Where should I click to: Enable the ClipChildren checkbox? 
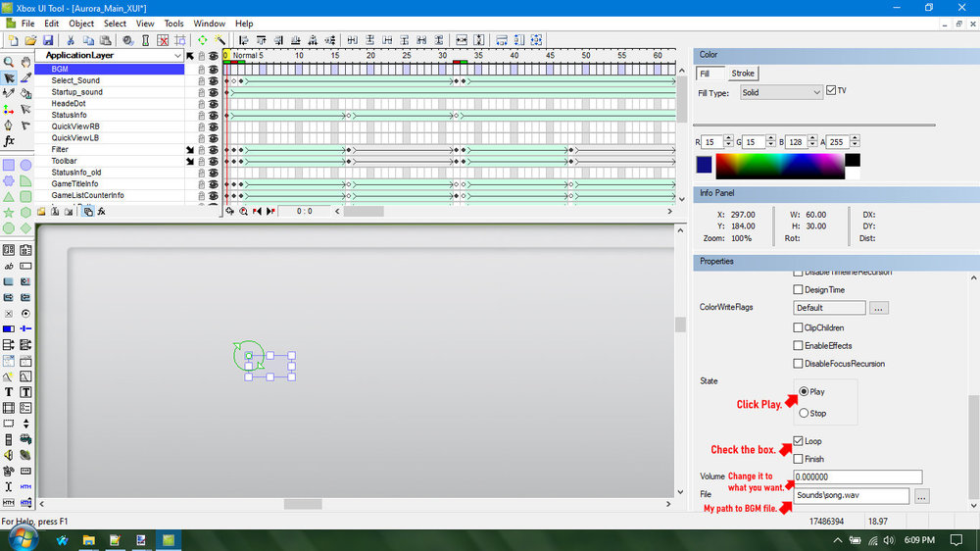click(798, 327)
